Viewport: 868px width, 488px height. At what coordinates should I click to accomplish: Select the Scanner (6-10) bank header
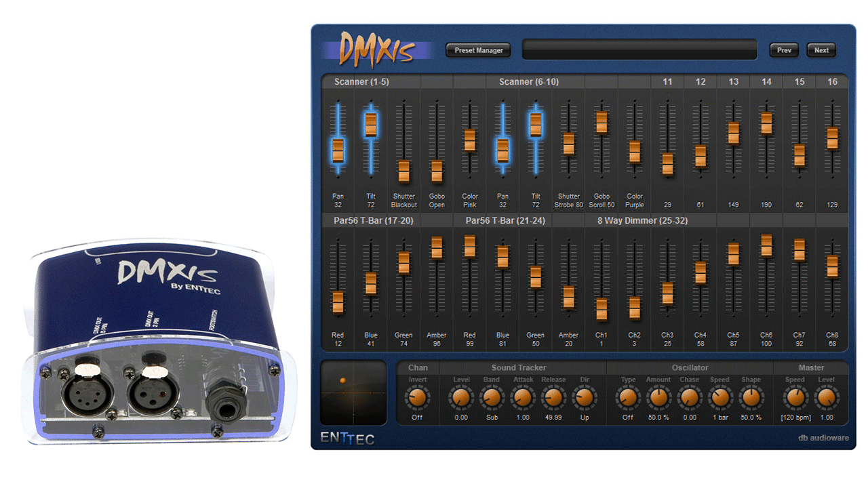point(529,82)
